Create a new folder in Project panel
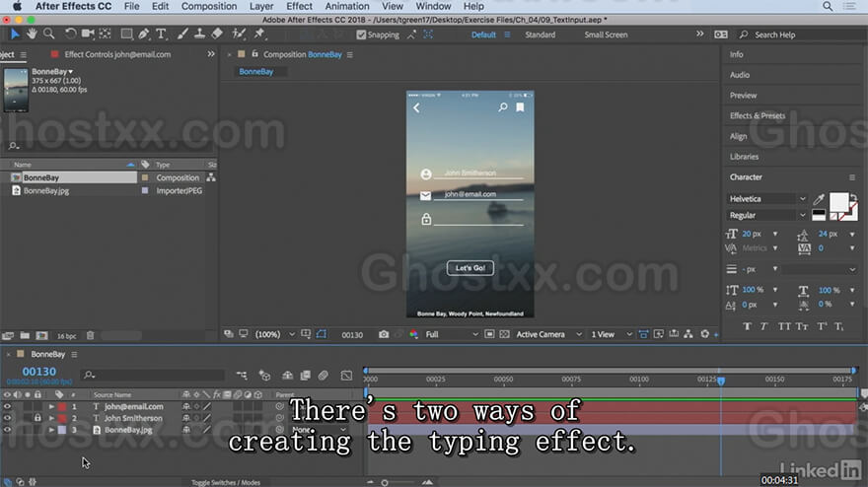Image resolution: width=868 pixels, height=487 pixels. pos(25,335)
